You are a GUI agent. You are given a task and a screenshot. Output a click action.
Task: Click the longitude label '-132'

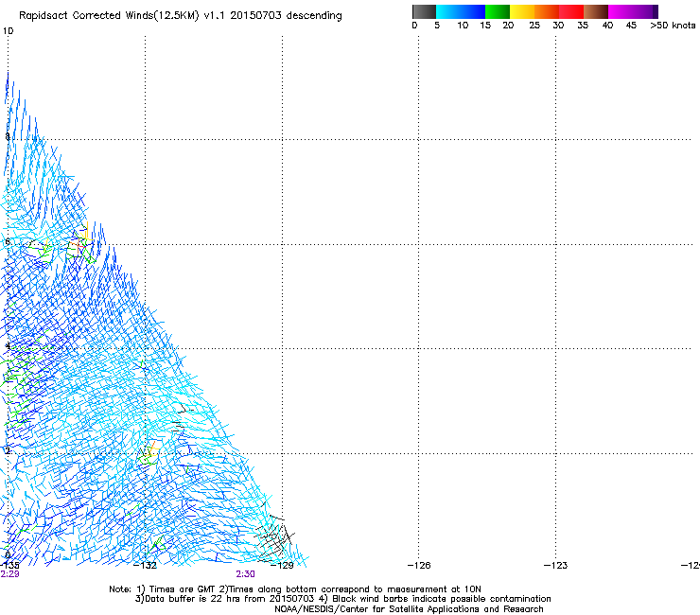(x=146, y=566)
